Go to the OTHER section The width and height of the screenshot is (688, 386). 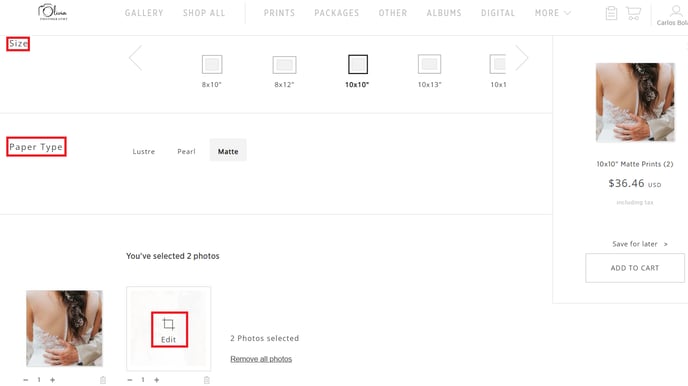[x=393, y=13]
